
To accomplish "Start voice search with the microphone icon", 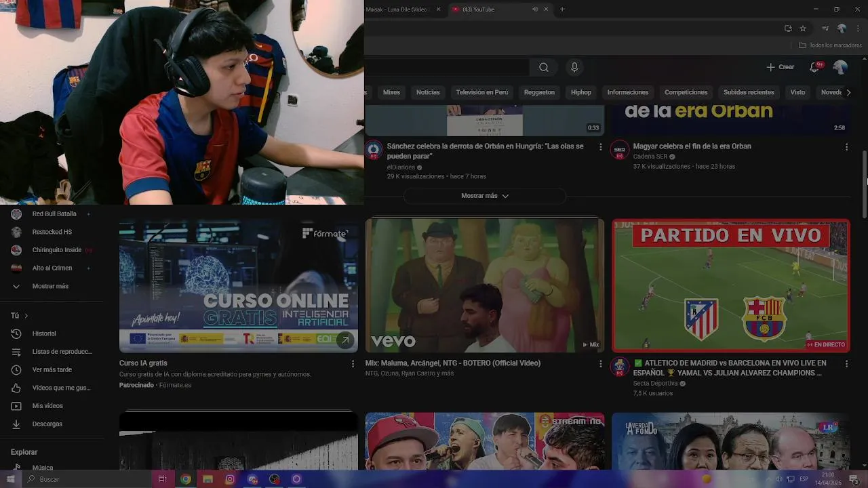I will (x=574, y=67).
